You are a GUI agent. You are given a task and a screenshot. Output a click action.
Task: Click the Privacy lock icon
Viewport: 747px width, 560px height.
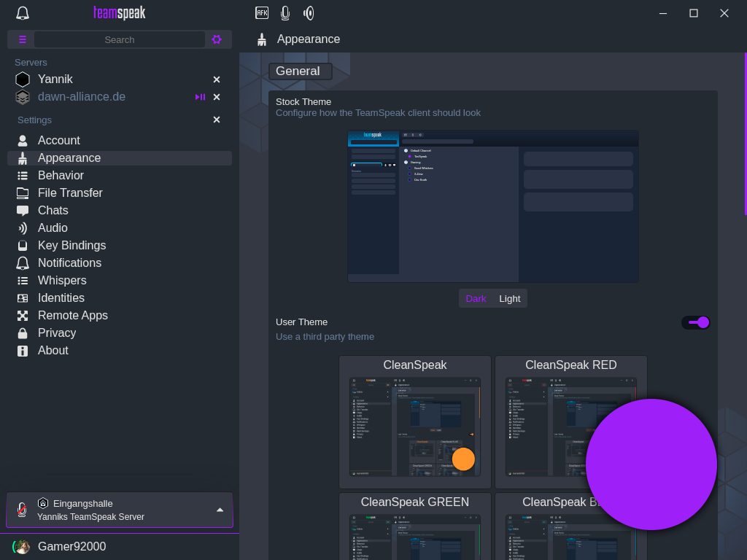pos(23,333)
